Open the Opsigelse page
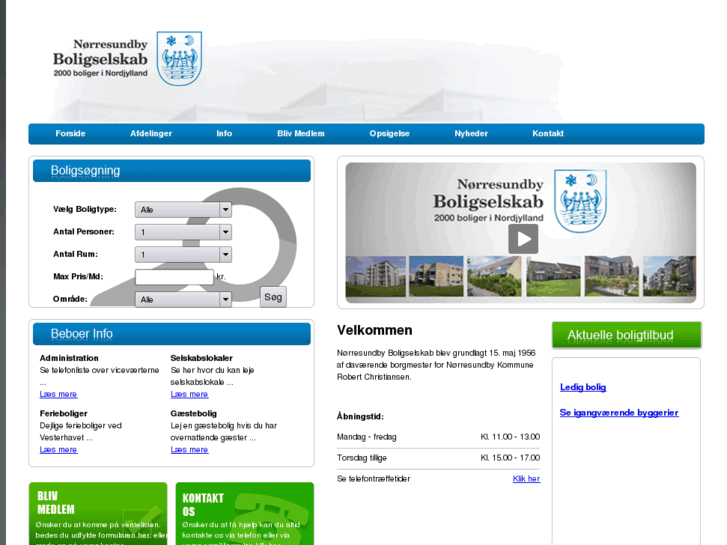The height and width of the screenshot is (545, 727). pyautogui.click(x=389, y=134)
